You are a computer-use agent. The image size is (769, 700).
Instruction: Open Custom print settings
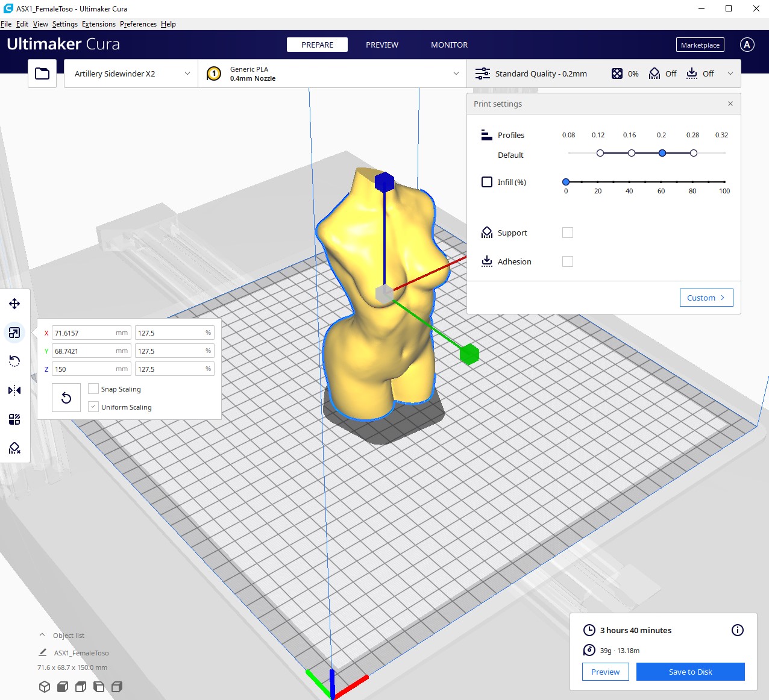[x=706, y=298]
